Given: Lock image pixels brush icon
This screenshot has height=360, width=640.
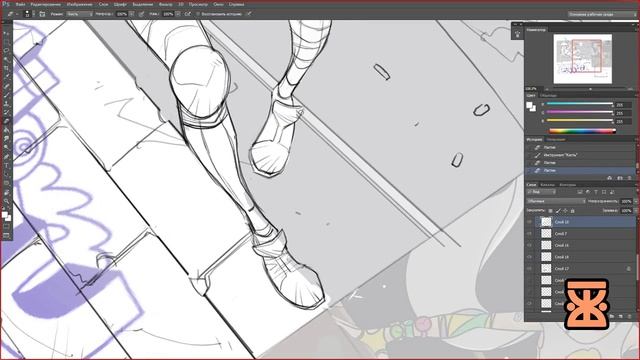Looking at the screenshot, I should [x=558, y=211].
